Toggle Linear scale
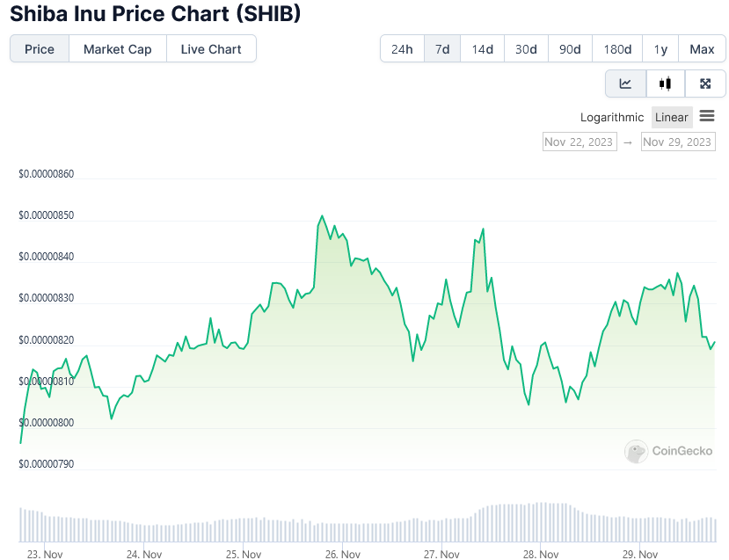729x560 pixels. [672, 117]
